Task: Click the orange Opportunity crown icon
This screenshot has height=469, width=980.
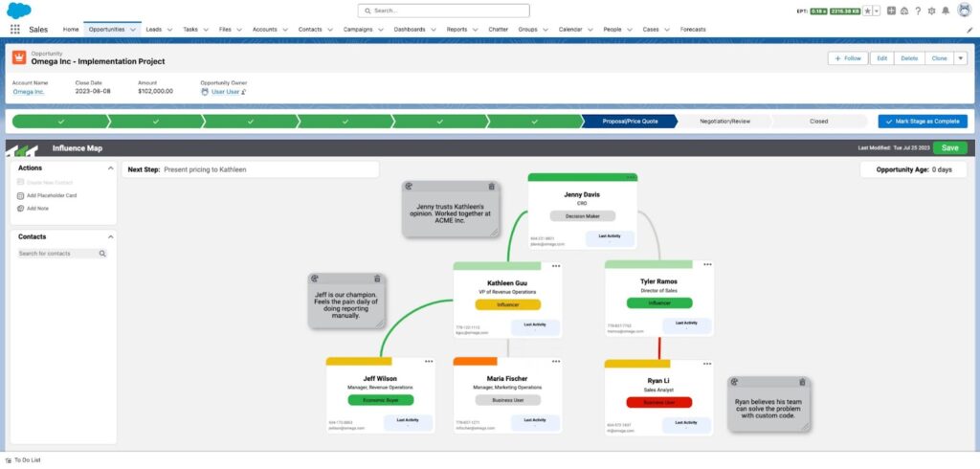Action: pos(19,57)
